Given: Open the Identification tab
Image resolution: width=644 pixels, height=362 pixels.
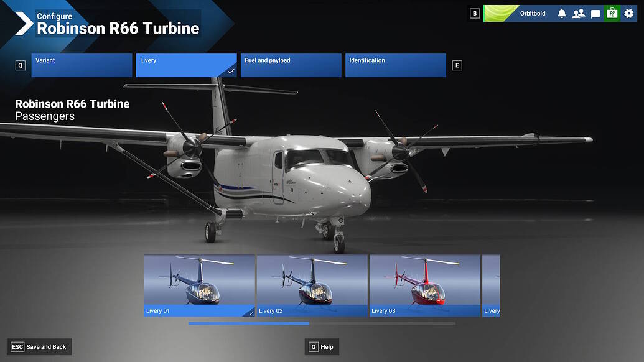Looking at the screenshot, I should (395, 65).
